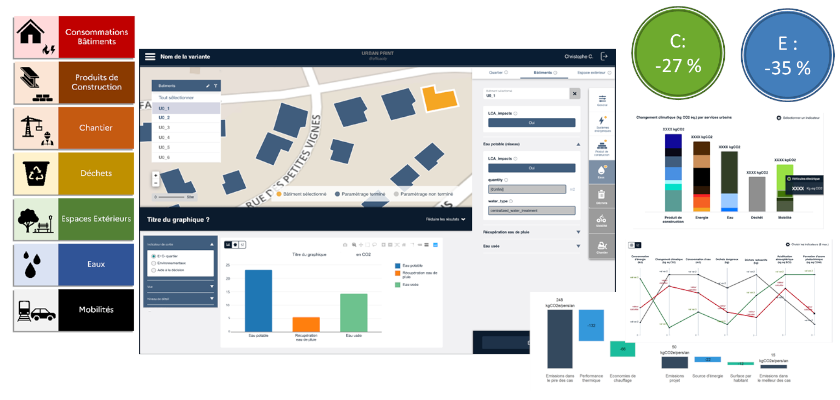Click the filter icon in Bâtiments list header

(216, 86)
